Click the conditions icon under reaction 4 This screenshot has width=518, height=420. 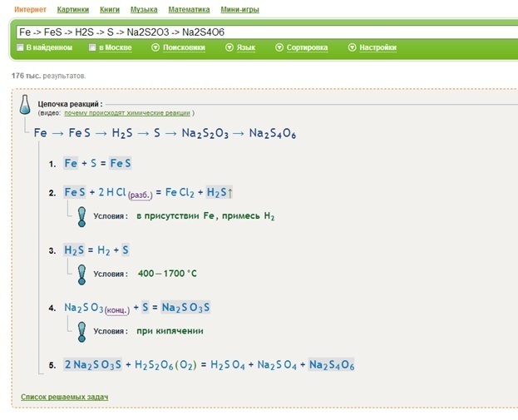tap(81, 330)
